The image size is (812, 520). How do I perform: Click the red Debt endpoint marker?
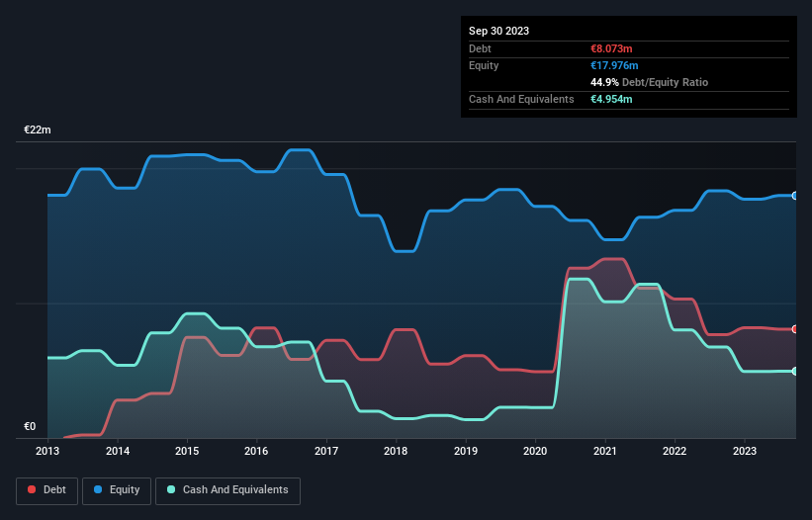(x=795, y=329)
